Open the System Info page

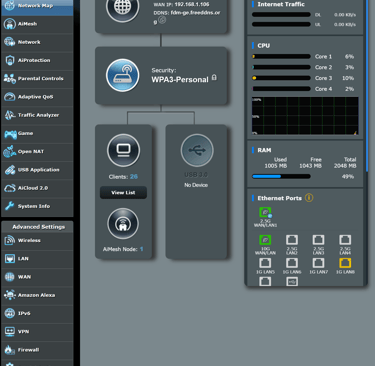tap(37, 206)
